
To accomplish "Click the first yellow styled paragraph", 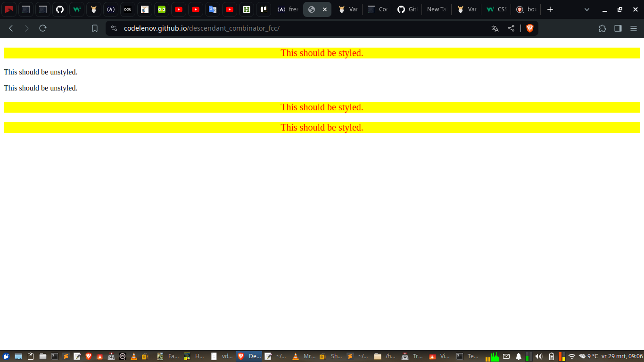I will tap(322, 53).
